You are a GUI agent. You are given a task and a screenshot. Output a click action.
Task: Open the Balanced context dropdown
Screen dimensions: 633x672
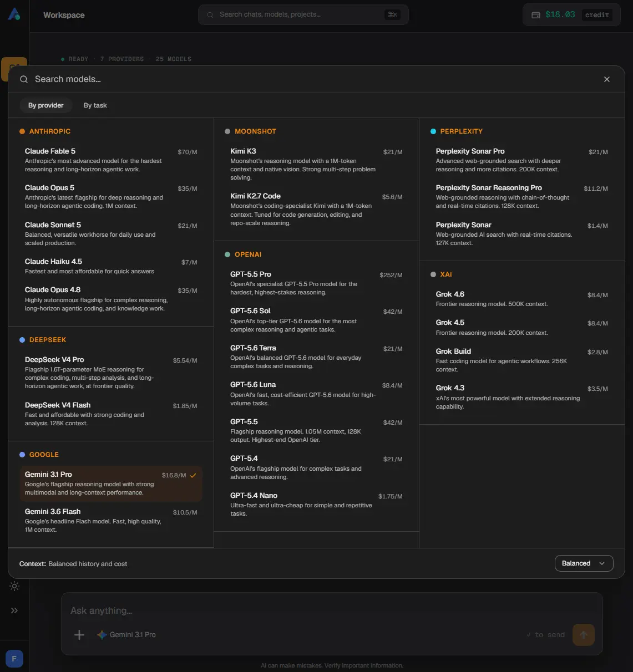(x=584, y=563)
